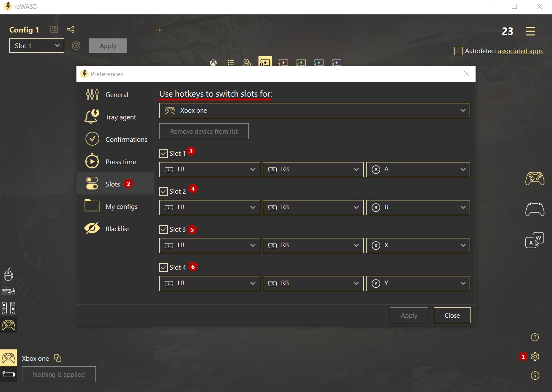Click the save config floppy disk icon
This screenshot has width=552, height=392.
[54, 29]
